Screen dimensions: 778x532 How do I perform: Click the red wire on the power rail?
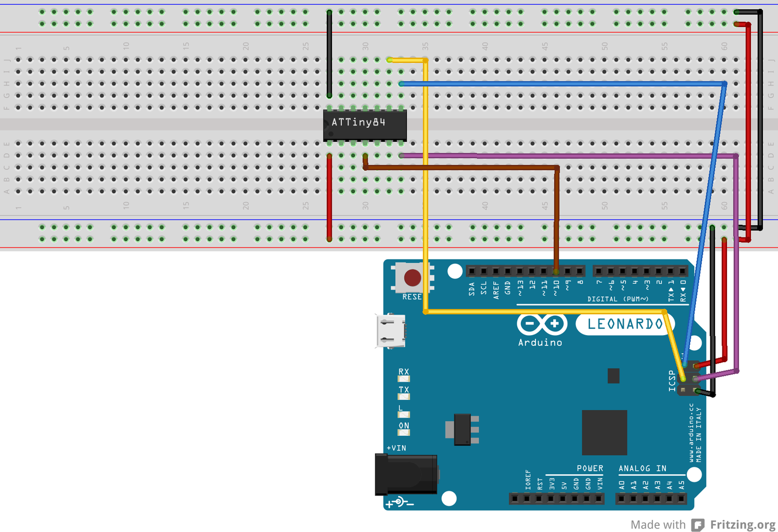(x=329, y=197)
